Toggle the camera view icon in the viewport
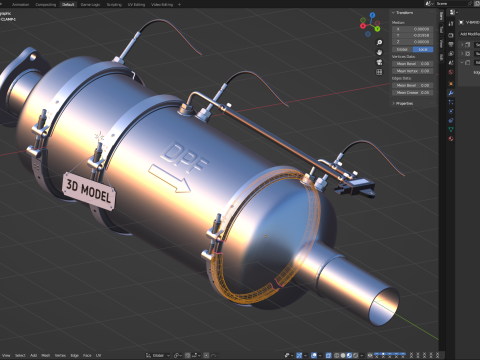This screenshot has height=360, width=480. [379, 62]
